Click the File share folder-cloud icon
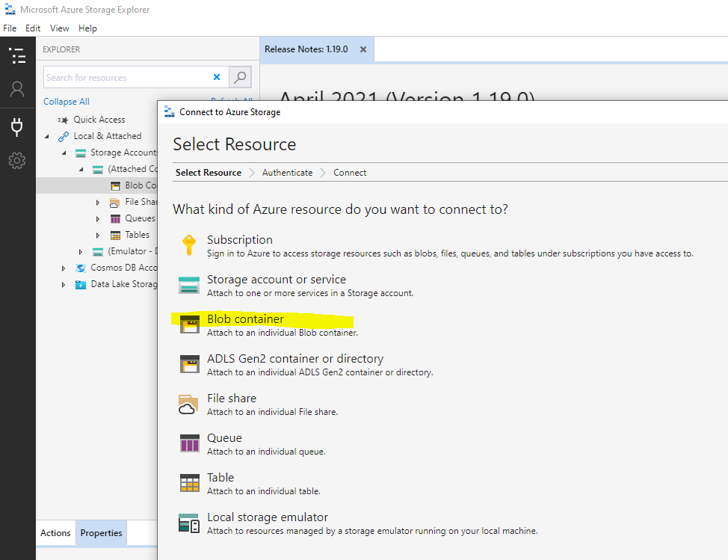This screenshot has width=728, height=560. coord(188,404)
